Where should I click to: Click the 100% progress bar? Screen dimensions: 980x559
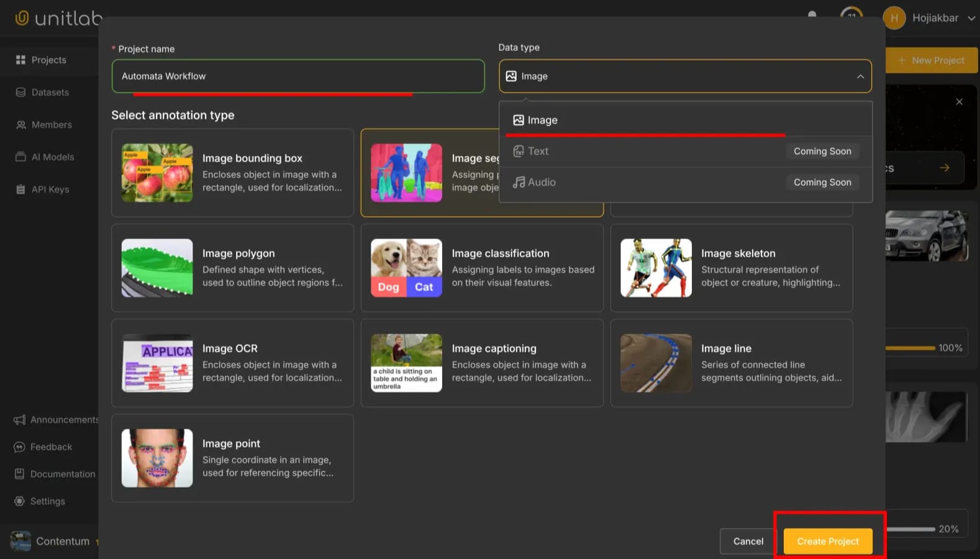click(910, 348)
